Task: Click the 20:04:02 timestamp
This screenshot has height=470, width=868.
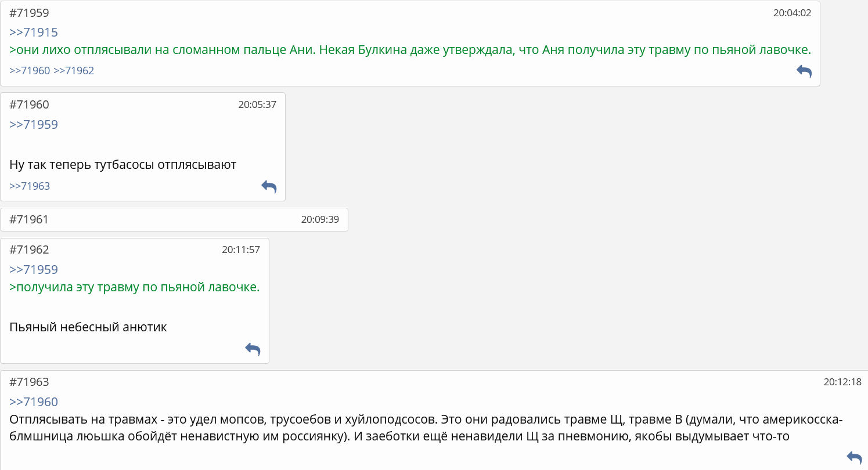Action: click(792, 13)
